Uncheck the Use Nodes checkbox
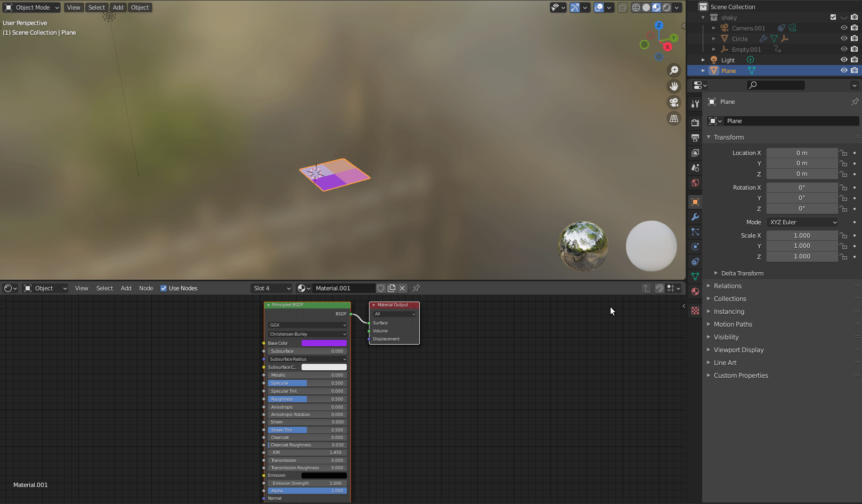The width and height of the screenshot is (862, 504). pos(164,288)
